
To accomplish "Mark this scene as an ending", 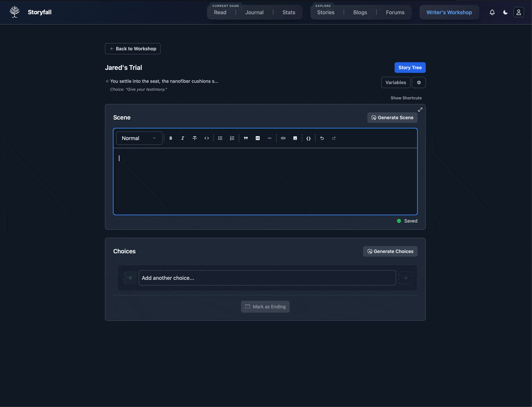I will pos(265,307).
